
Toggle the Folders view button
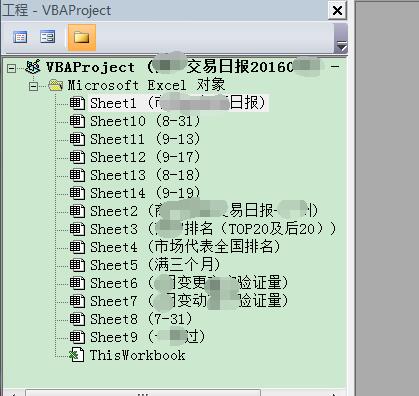82,37
